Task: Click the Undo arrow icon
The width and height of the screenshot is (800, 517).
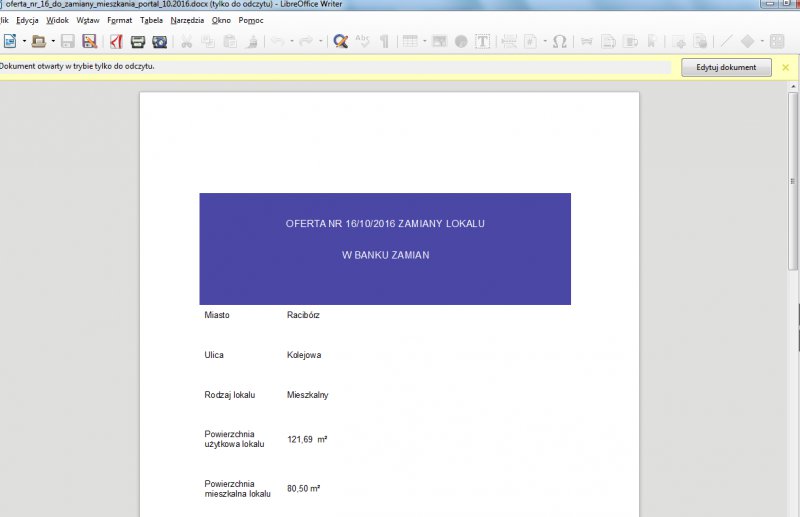Action: click(x=278, y=41)
